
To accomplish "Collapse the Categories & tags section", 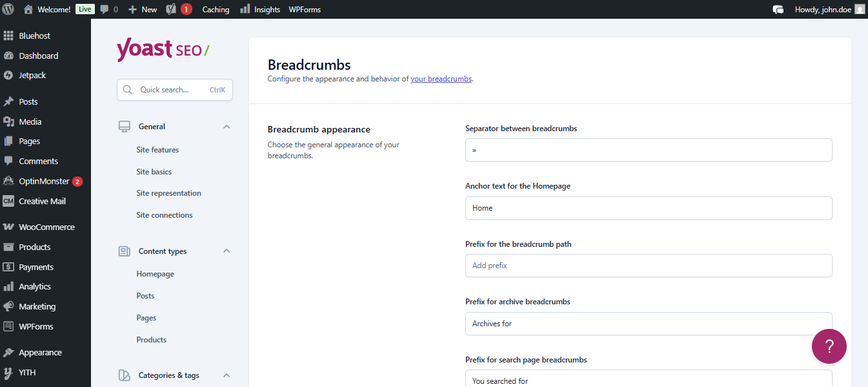I will point(227,375).
